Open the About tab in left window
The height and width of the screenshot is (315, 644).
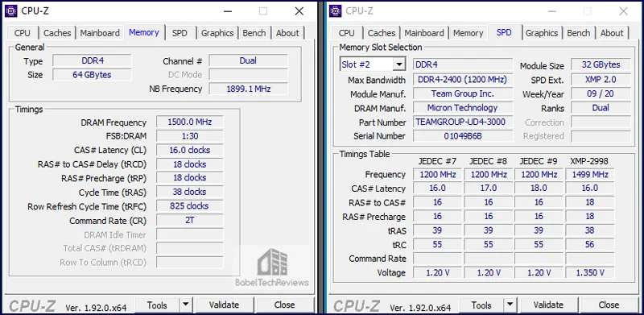coord(287,33)
